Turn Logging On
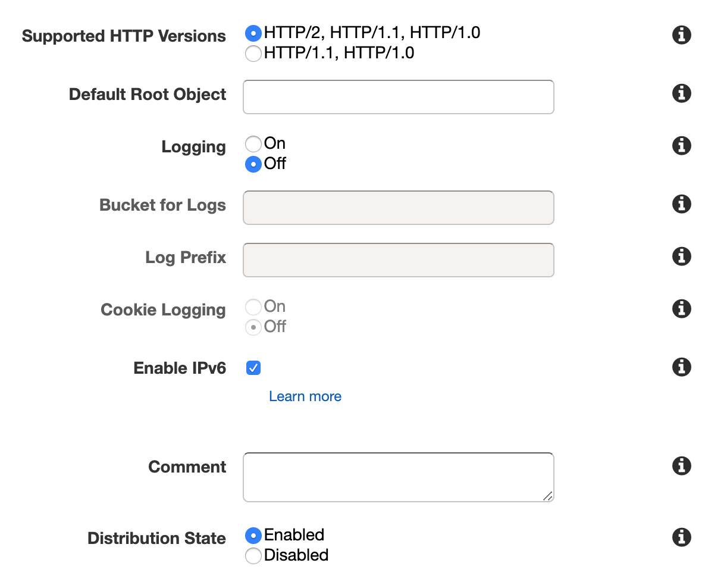727x588 pixels. pyautogui.click(x=253, y=144)
